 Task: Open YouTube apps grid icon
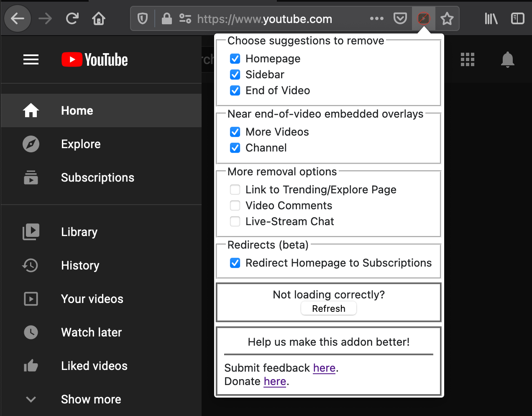467,60
